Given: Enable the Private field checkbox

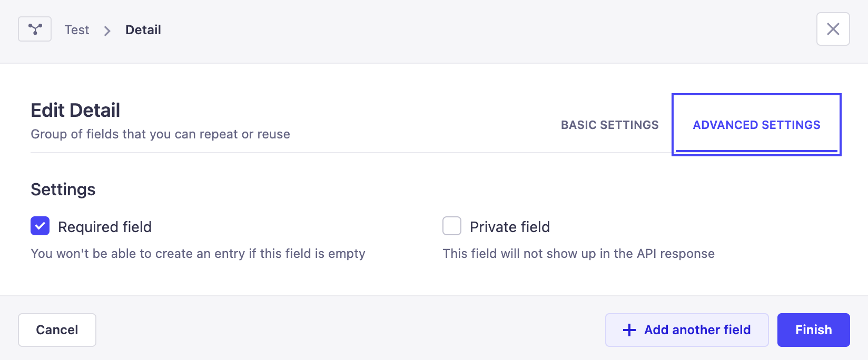Looking at the screenshot, I should 451,226.
